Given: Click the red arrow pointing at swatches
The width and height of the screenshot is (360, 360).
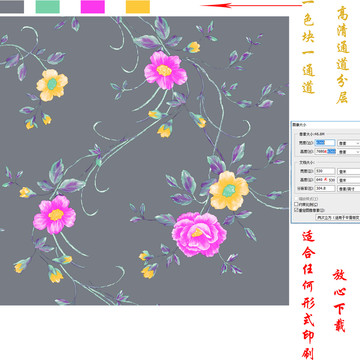Looking at the screenshot, I should [x=252, y=5].
